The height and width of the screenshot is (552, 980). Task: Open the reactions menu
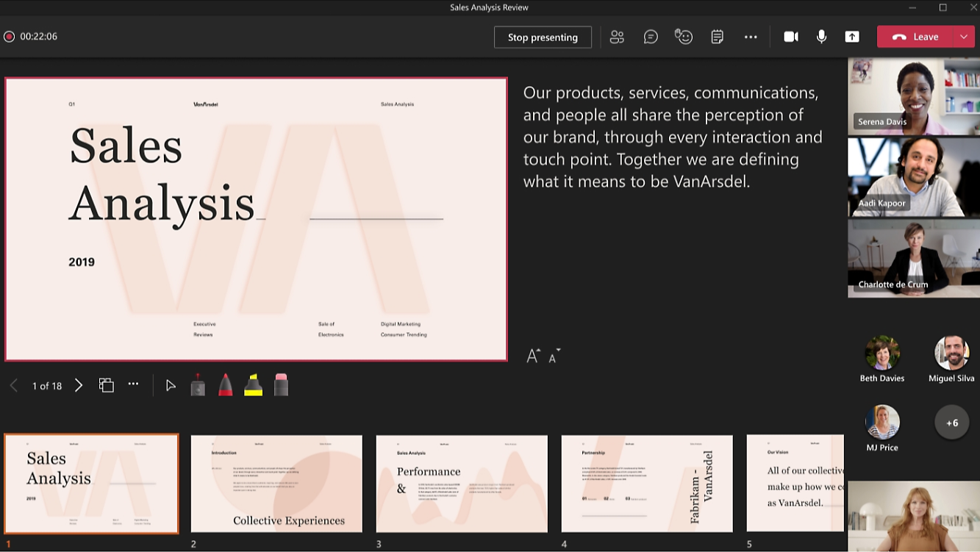point(684,37)
